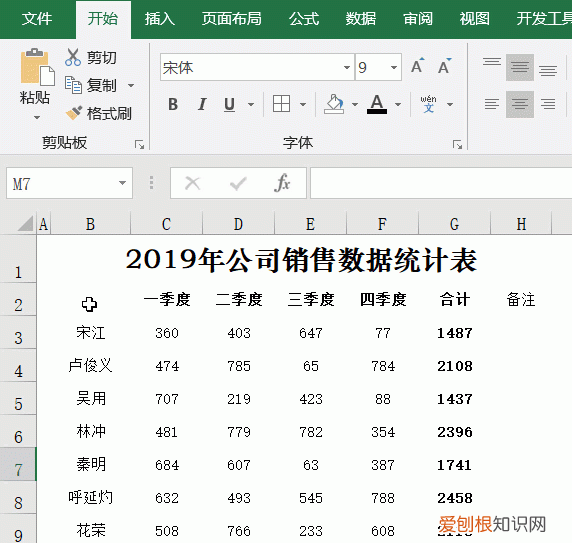This screenshot has height=543, width=572.
Task: Click the Cut scissors icon
Action: click(73, 57)
